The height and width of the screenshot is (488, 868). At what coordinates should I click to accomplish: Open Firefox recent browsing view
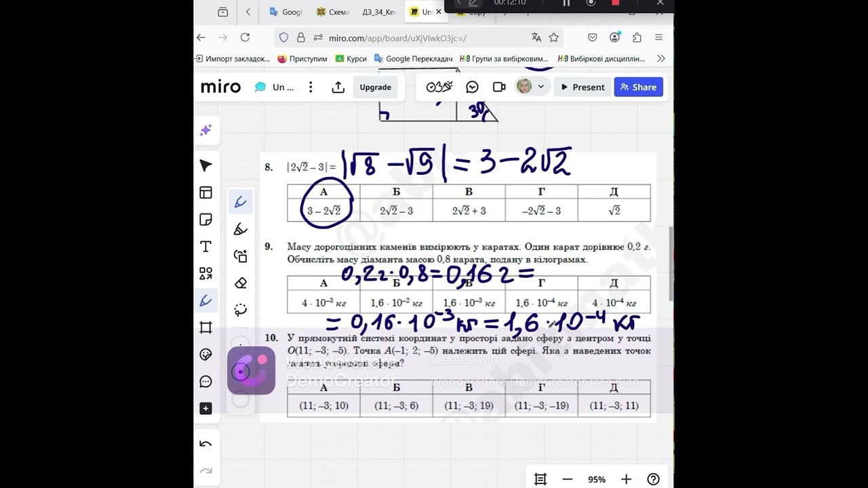[x=223, y=12]
